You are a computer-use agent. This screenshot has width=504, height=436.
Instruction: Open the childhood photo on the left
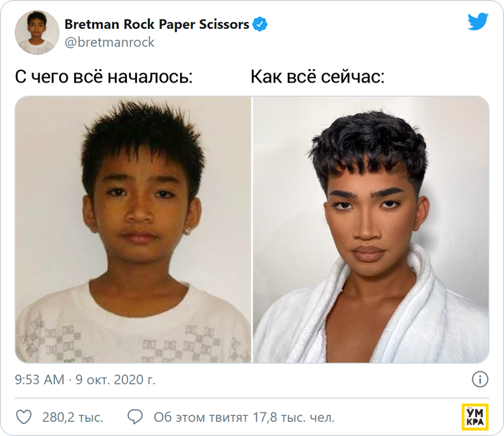pos(133,229)
